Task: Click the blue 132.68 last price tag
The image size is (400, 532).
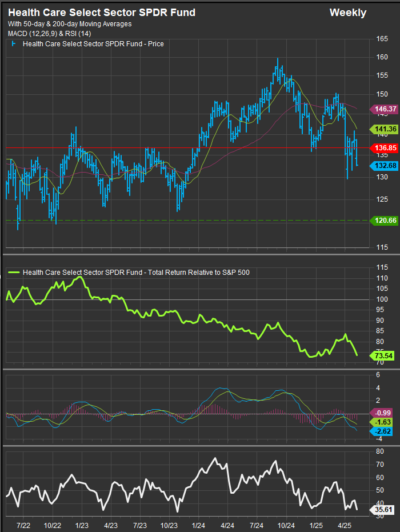Action: click(x=383, y=166)
